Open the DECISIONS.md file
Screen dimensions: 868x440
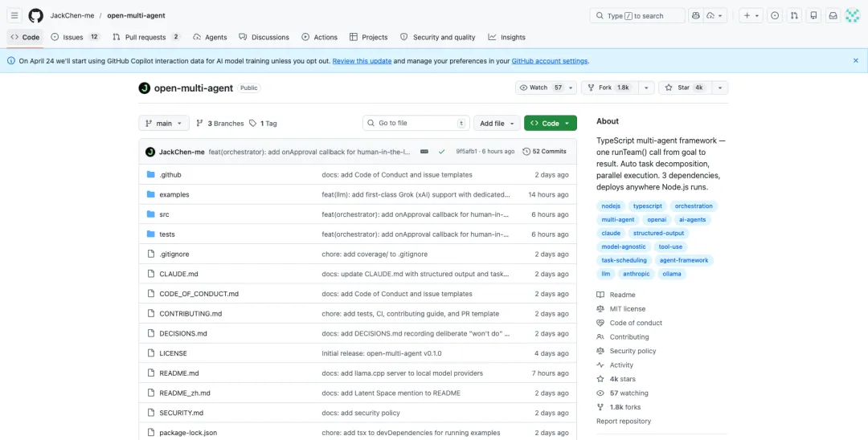click(x=183, y=333)
